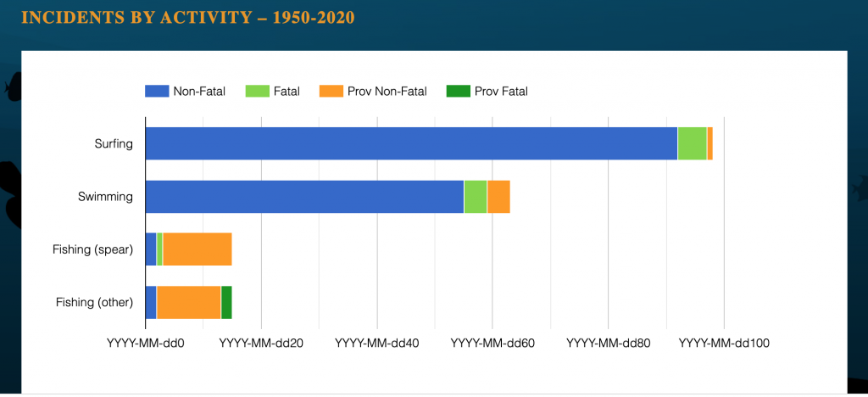Click the dark green Prov Fatal legend swatch
The image size is (868, 397).
(x=458, y=91)
